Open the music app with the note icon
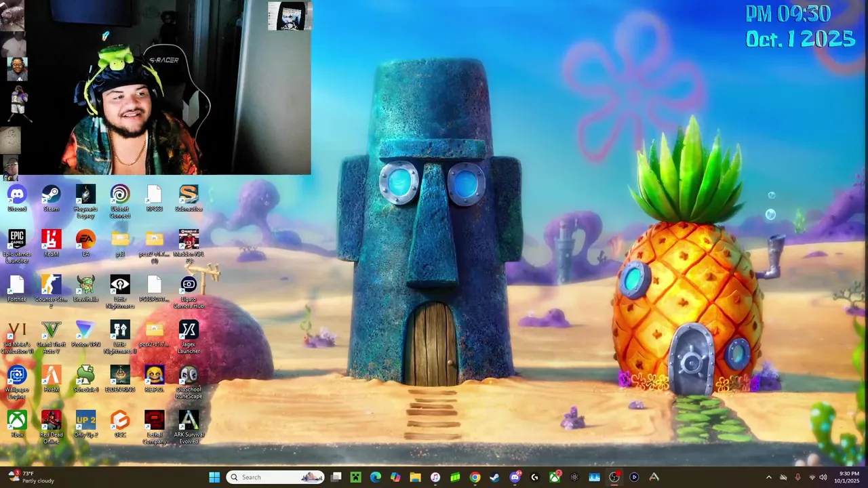The height and width of the screenshot is (488, 868). [435, 477]
